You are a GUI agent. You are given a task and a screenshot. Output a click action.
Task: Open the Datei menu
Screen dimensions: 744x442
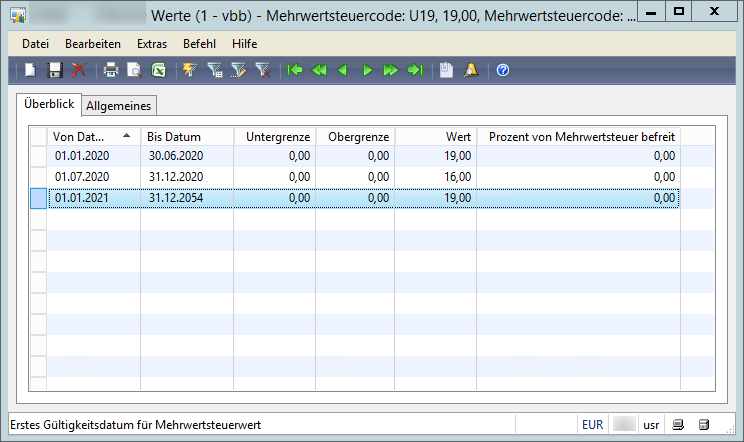(36, 44)
